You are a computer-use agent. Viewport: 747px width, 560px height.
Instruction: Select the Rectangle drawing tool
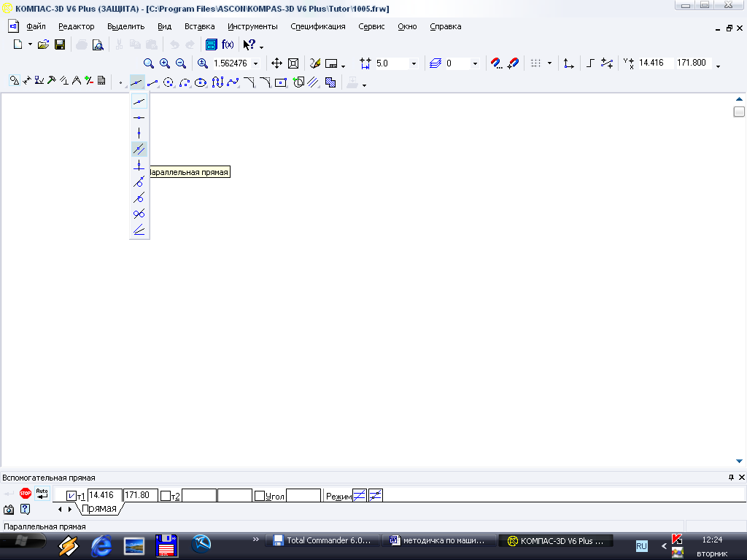[281, 82]
